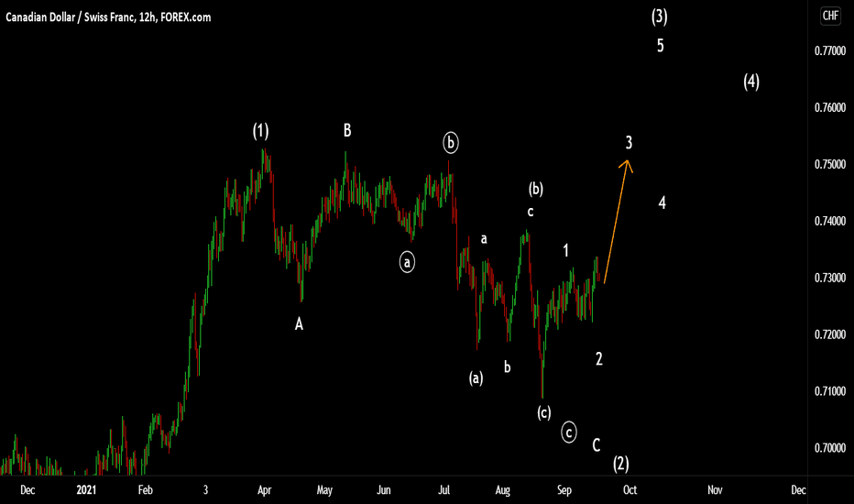Click the Feb label on the time axis
Viewport: 854px width, 504px height.
[146, 490]
